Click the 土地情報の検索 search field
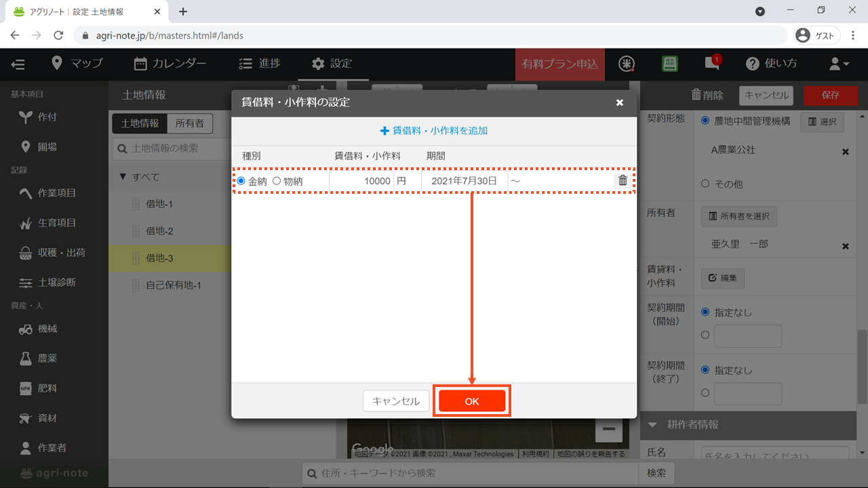Screen dimensions: 868x488 (173, 148)
